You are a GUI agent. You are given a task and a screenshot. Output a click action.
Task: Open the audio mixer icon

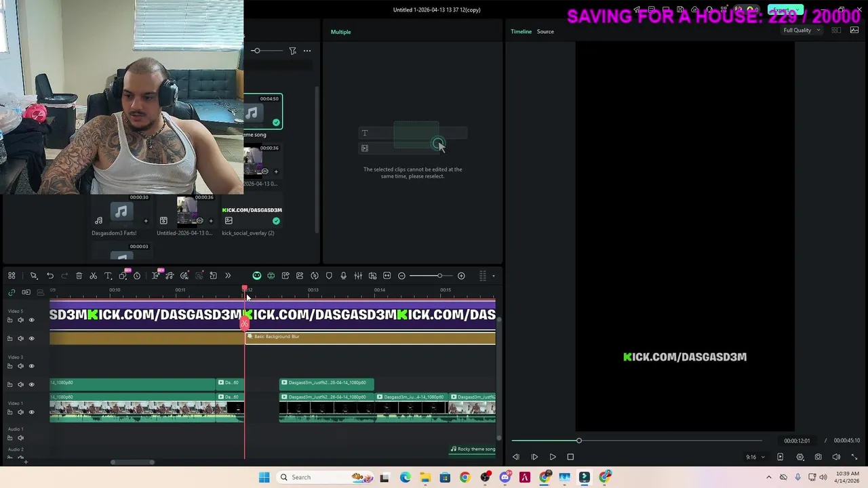(358, 276)
